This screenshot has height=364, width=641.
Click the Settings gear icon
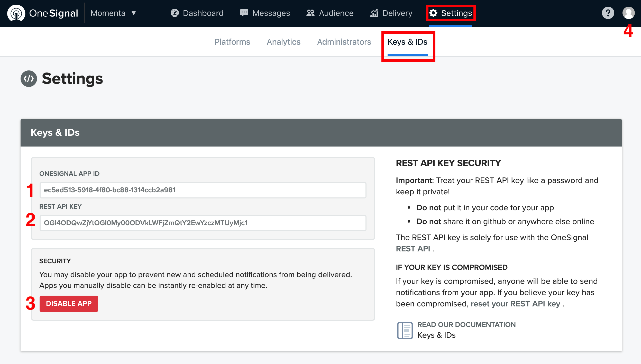[x=433, y=13]
